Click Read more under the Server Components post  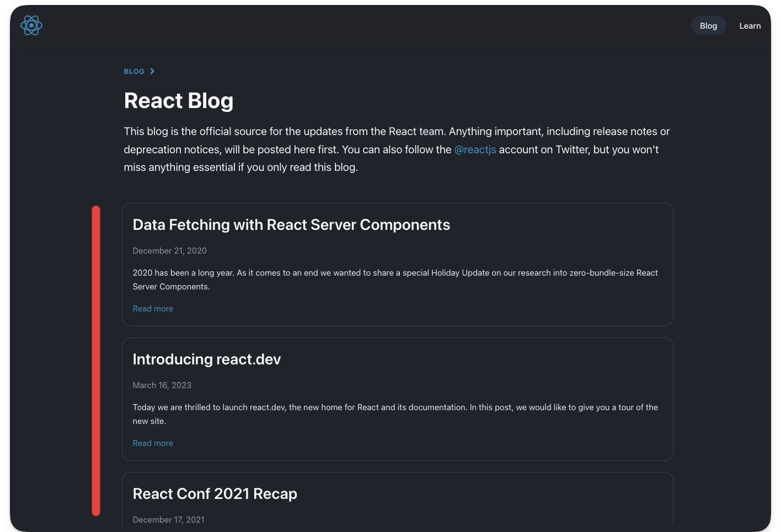[x=153, y=308]
